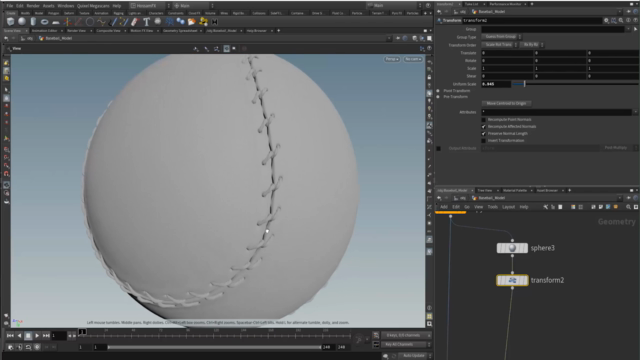Viewport: 640px width, 360px height.
Task: Open the Quixel Megascans menu
Action: click(93, 6)
